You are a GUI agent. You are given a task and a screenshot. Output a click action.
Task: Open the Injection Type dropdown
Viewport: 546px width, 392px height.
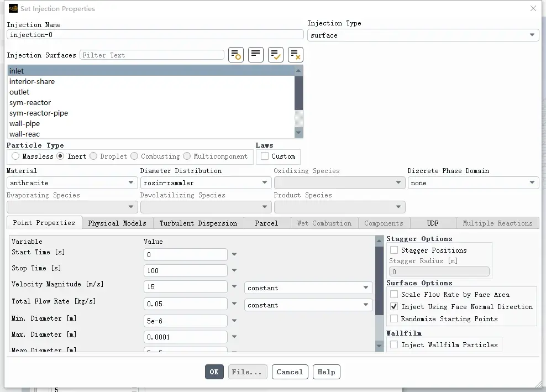coord(423,35)
